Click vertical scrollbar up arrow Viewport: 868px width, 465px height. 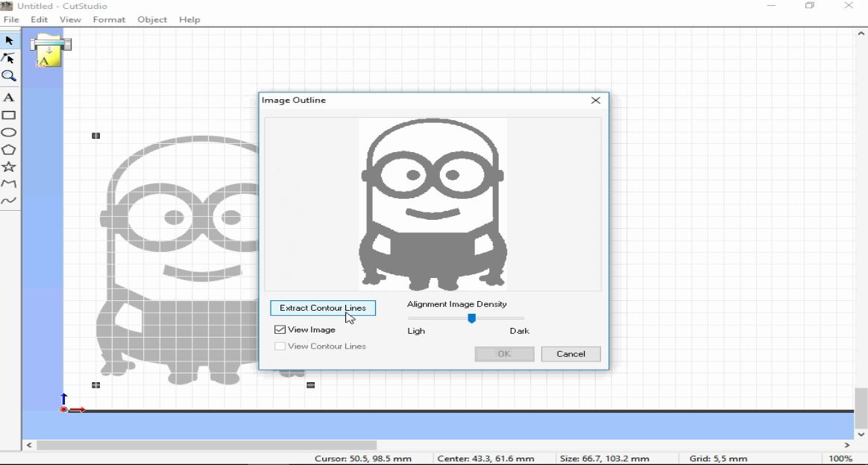pos(861,34)
